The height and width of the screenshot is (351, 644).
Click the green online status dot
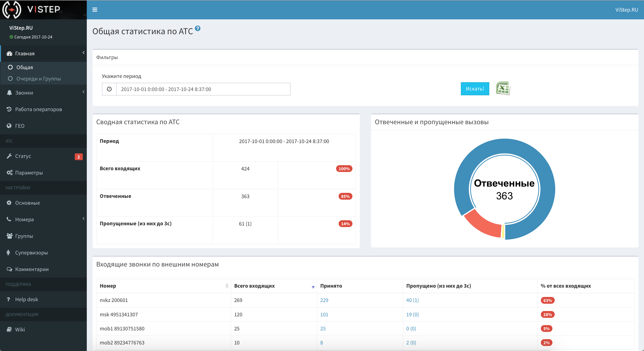[11, 37]
